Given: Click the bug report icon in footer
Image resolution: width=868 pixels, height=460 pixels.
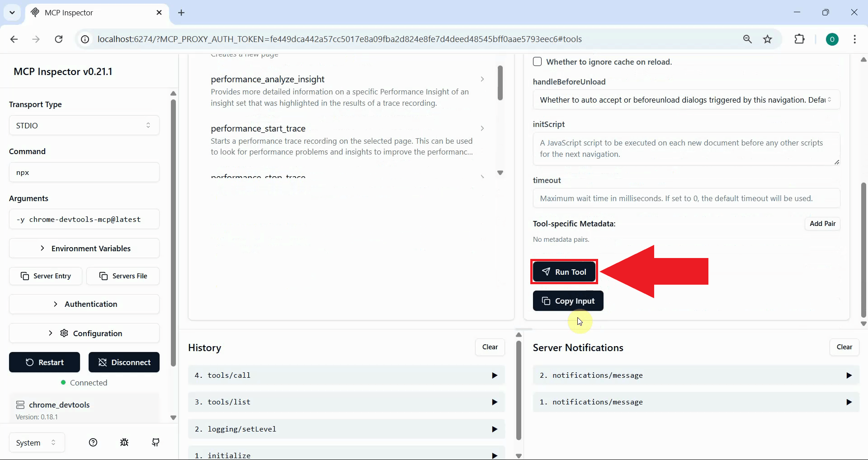Looking at the screenshot, I should coord(124,443).
